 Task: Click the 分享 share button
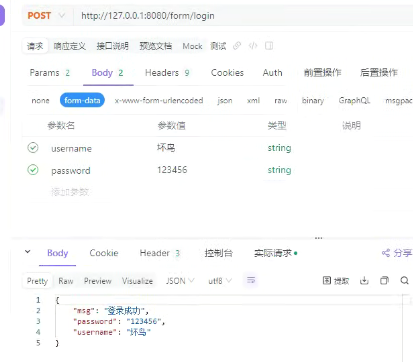coord(397,253)
